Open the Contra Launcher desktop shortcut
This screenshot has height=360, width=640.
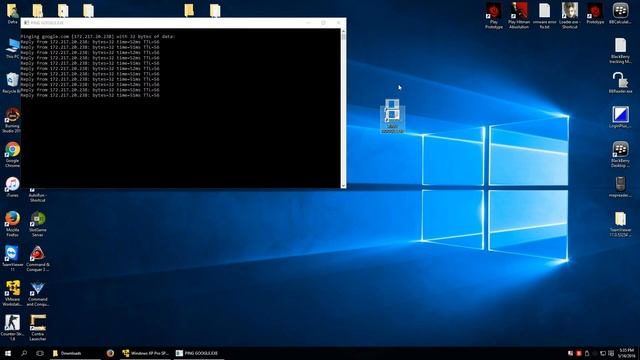point(38,328)
